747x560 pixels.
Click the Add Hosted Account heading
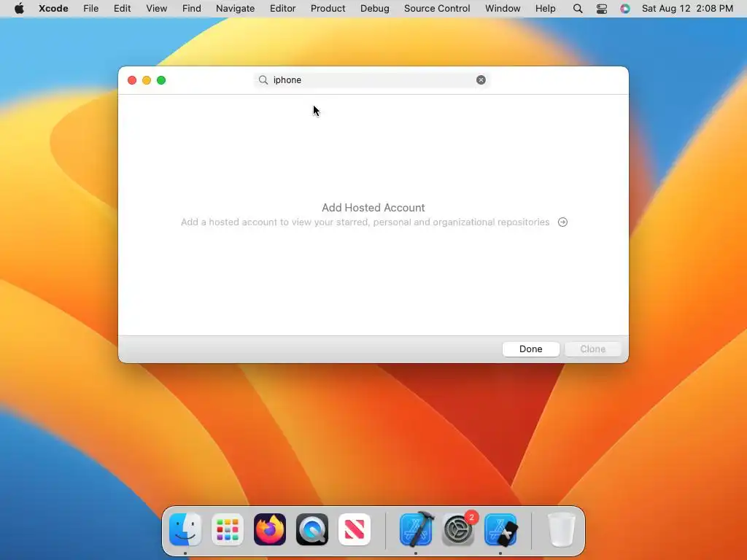373,208
